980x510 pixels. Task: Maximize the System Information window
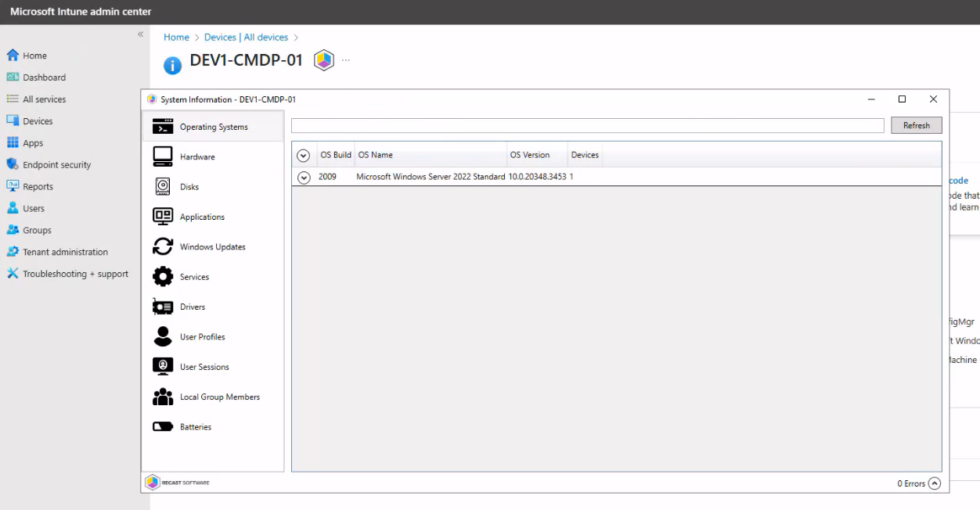(x=902, y=99)
